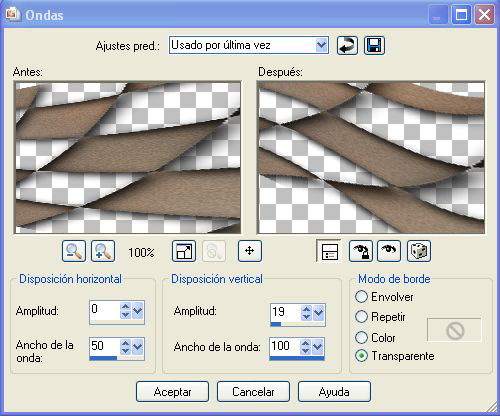Toggle auto proof eye with lock icon
Screen dimensions: 500x416
click(361, 251)
